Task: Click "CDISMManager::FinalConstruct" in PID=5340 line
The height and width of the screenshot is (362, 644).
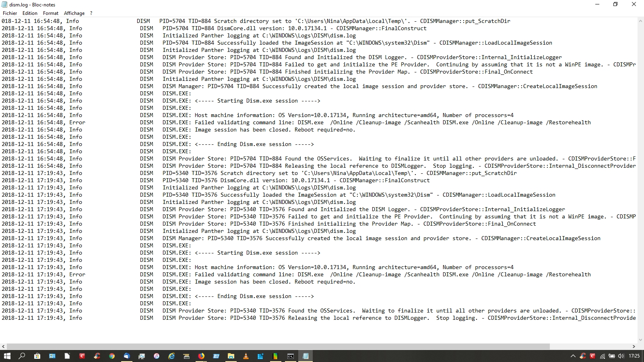Action: pos(385,180)
